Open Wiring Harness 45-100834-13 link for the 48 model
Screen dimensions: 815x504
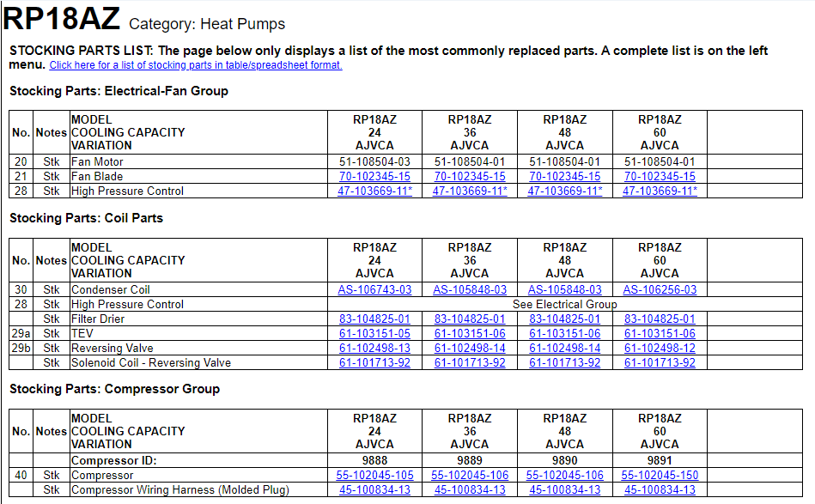coord(565,489)
